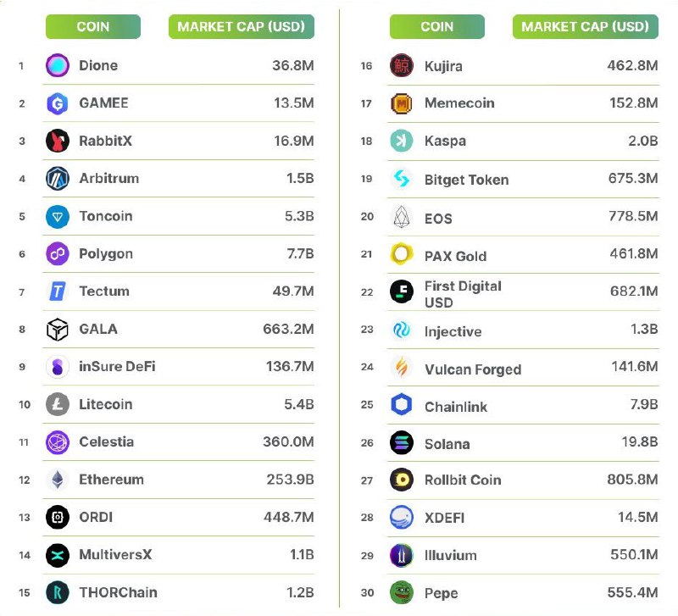Click the Toncoin diamond icon
678x616 pixels.
click(x=58, y=216)
